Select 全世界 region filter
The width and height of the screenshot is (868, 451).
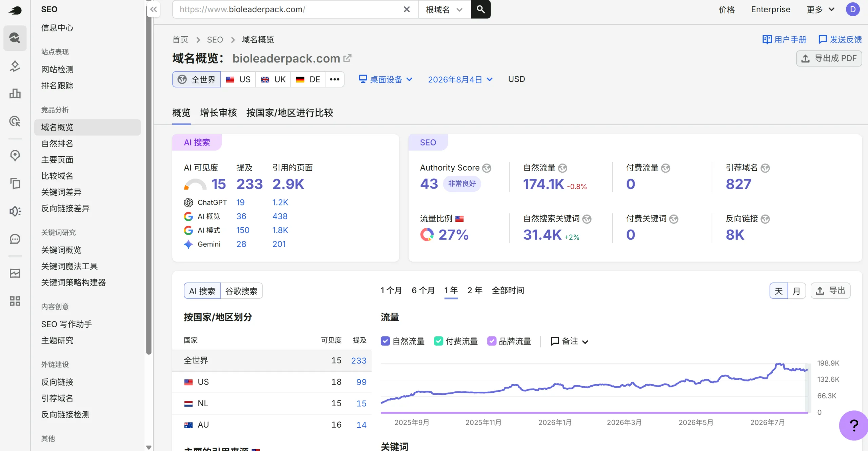[x=197, y=79]
